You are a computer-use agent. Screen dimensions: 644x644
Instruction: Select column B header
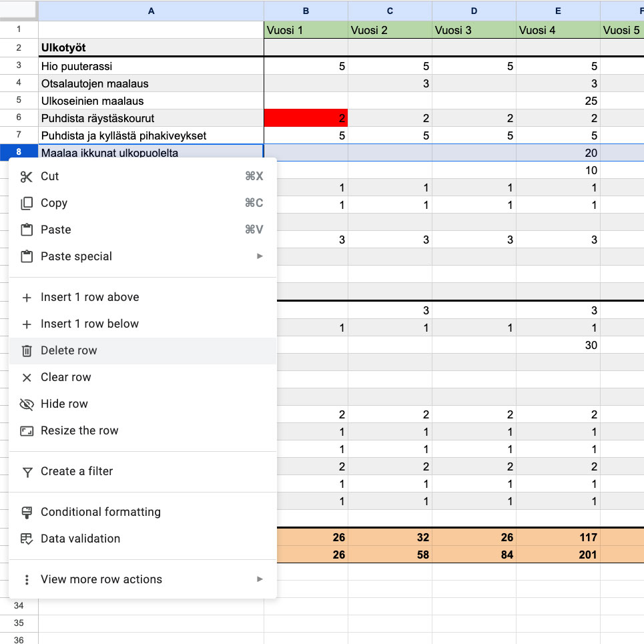[x=306, y=11]
